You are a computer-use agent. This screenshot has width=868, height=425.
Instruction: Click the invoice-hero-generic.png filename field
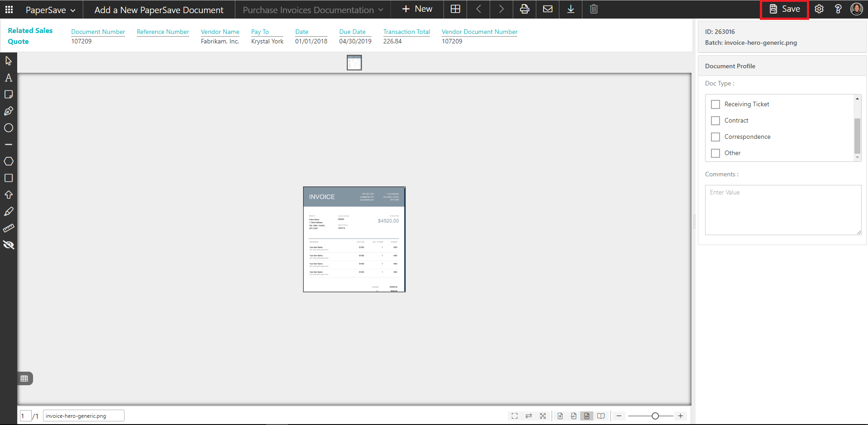point(84,416)
